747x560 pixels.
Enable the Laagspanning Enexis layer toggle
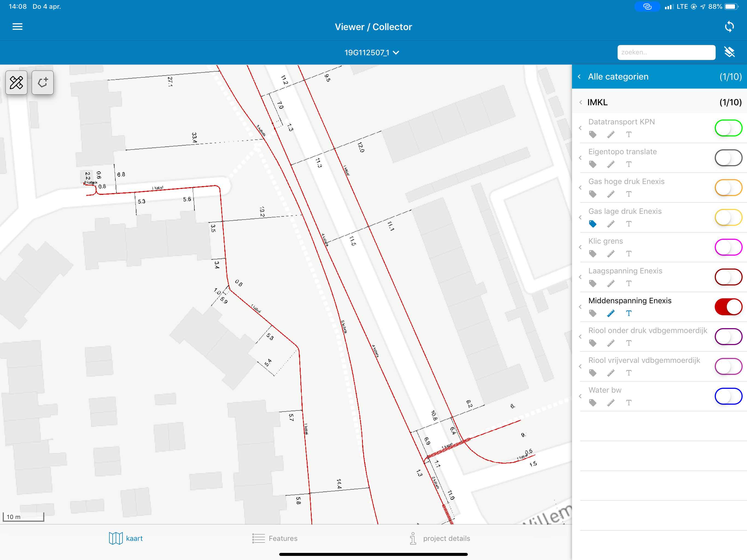(728, 277)
